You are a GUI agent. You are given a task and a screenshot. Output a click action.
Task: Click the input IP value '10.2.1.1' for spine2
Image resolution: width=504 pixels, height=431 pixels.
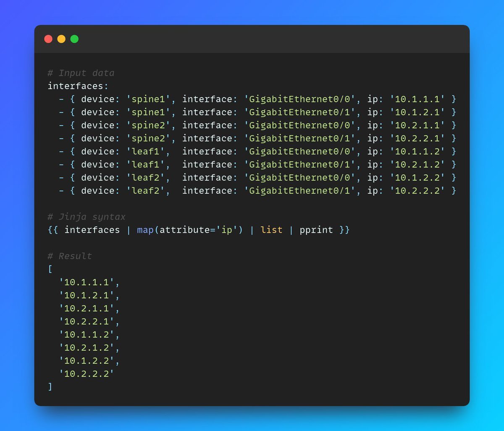[417, 125]
